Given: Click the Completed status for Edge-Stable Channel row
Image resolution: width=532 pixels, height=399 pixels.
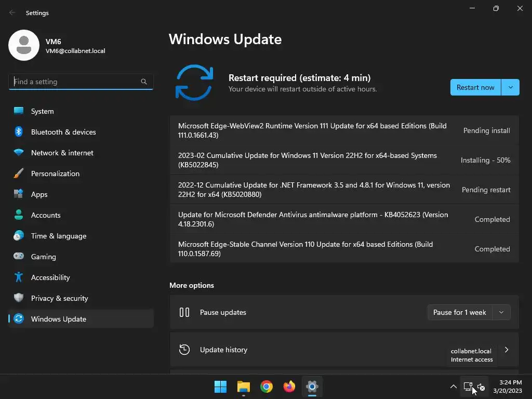Looking at the screenshot, I should (x=493, y=249).
